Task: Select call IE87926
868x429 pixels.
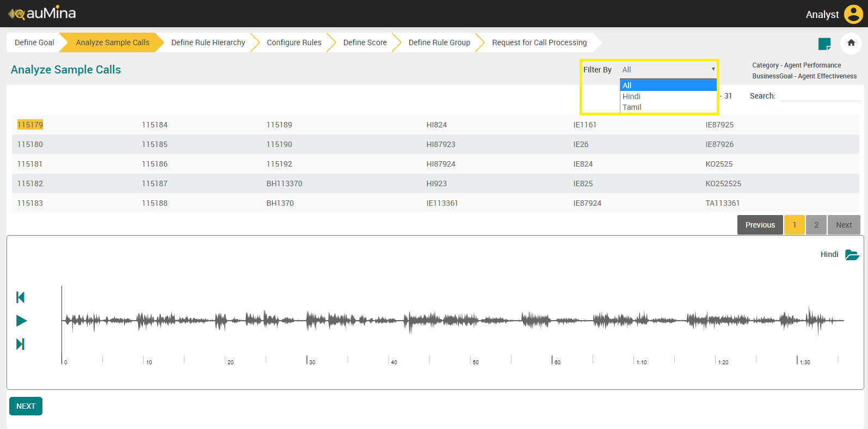Action: coord(719,144)
